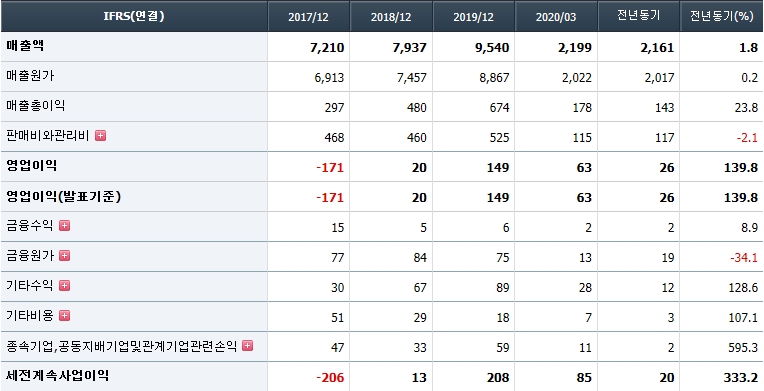Select the 세전계속사업이익 row label
Viewport: 764px width, 391px height.
click(57, 375)
